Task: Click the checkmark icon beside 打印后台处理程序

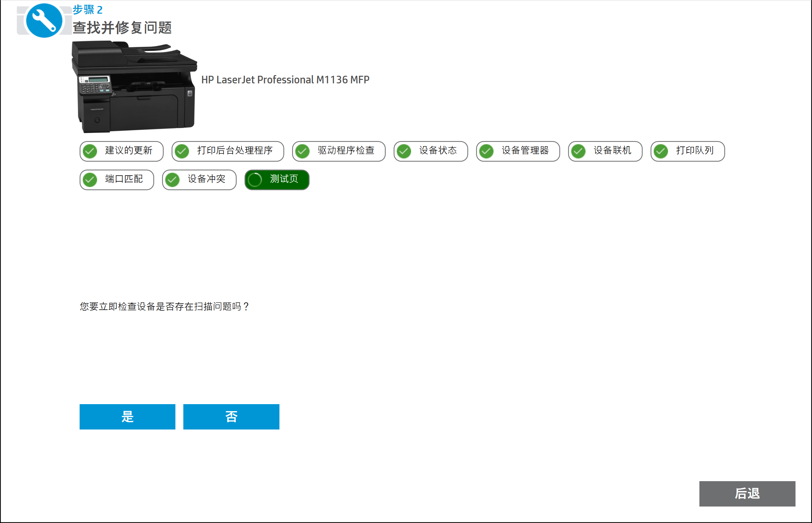Action: point(182,151)
